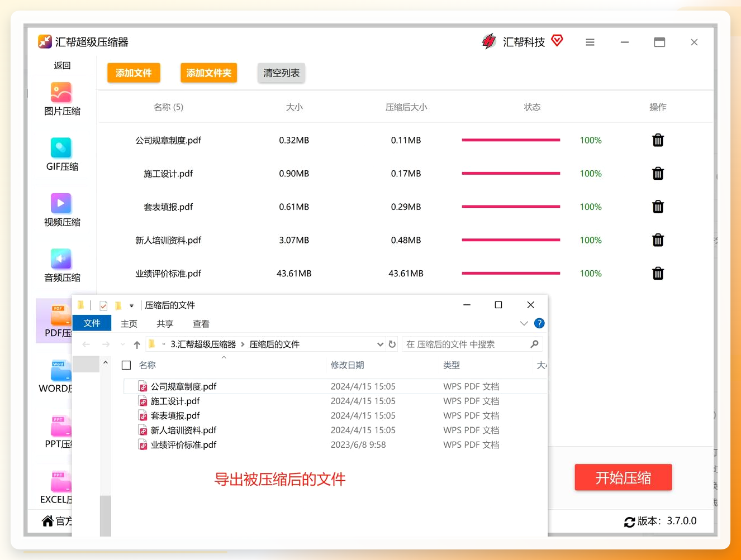Click the new folder quick access icon
Screen dimensions: 741x560
point(118,305)
